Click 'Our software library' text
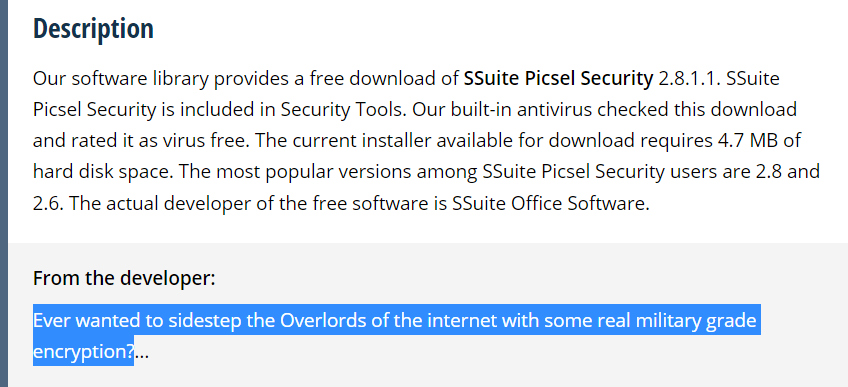The image size is (848, 387). 121,79
